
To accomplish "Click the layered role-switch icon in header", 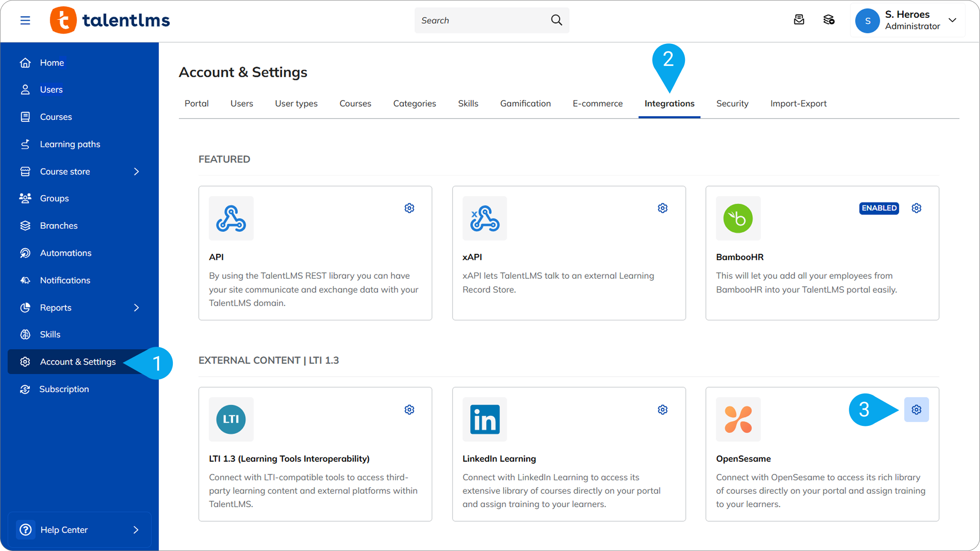I will [x=829, y=20].
